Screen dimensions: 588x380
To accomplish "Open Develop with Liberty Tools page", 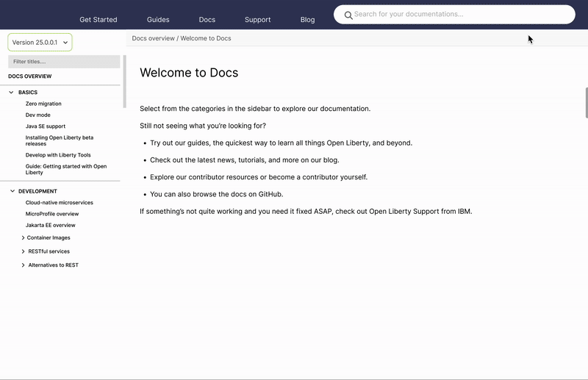I will [58, 155].
